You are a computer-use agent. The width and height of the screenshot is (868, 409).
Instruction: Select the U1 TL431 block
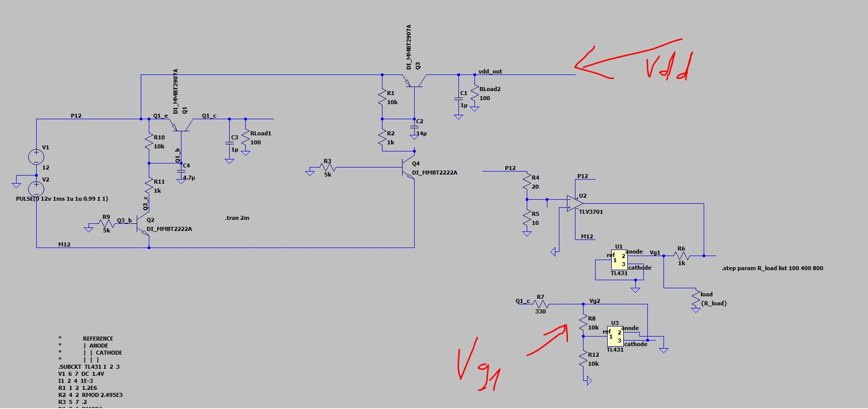[x=619, y=260]
